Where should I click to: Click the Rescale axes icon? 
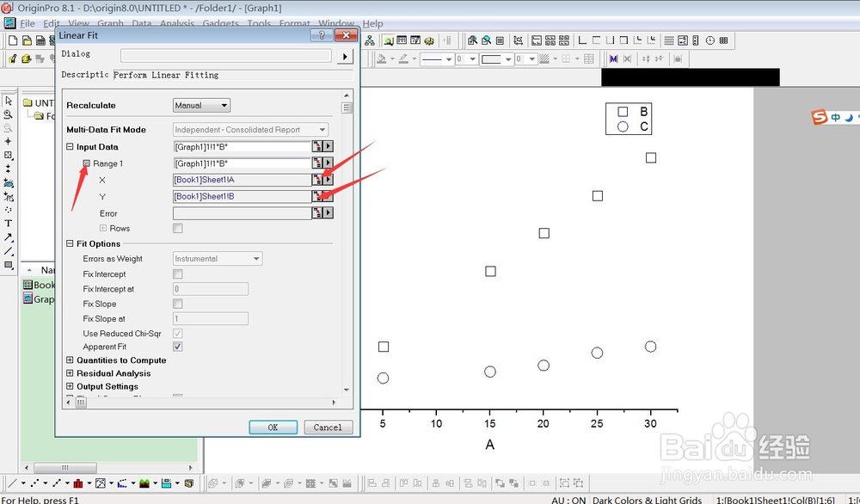click(x=518, y=40)
